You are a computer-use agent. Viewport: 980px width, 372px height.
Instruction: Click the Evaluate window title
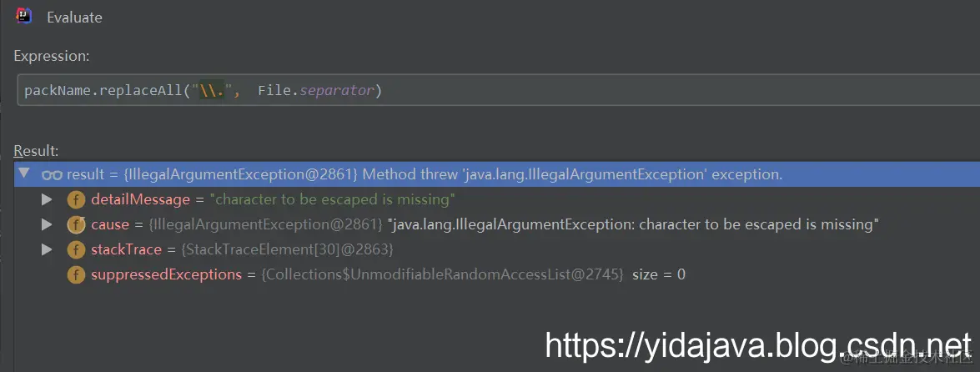pyautogui.click(x=74, y=18)
